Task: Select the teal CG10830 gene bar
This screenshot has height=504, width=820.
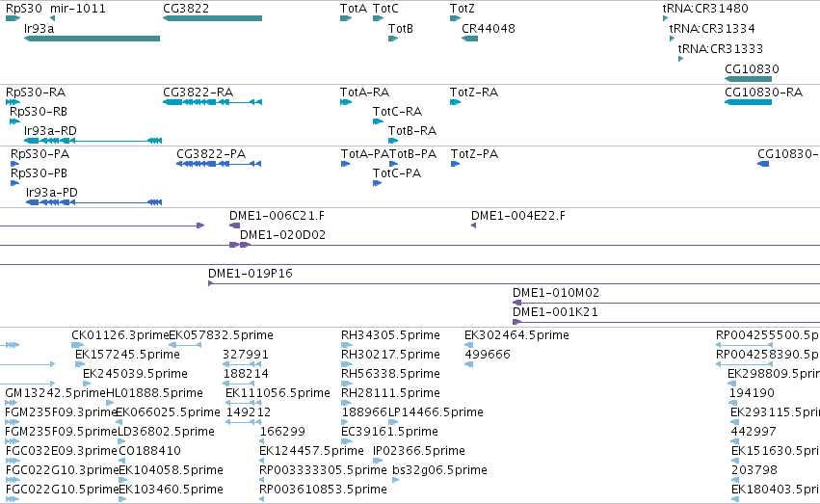Action: pyautogui.click(x=749, y=79)
